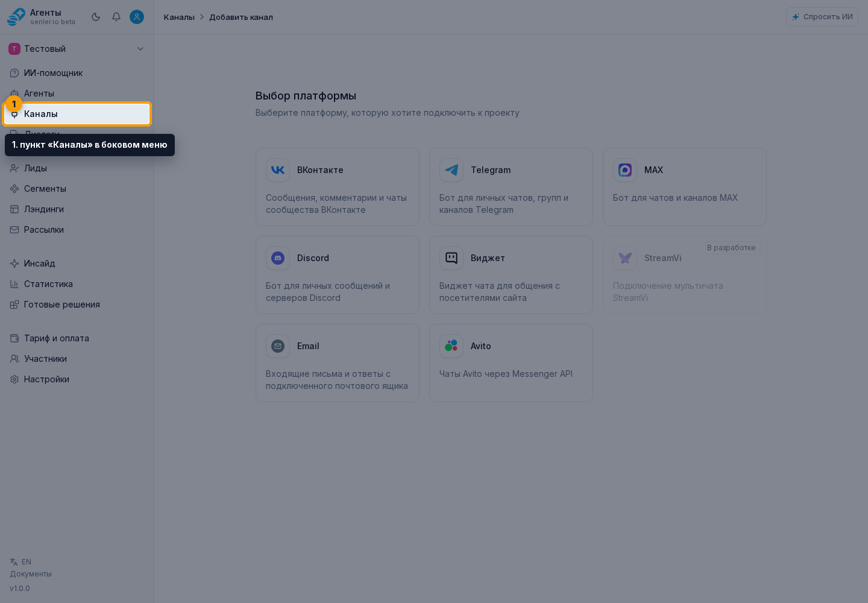Open user profile avatar
Image resolution: width=868 pixels, height=603 pixels.
[137, 17]
